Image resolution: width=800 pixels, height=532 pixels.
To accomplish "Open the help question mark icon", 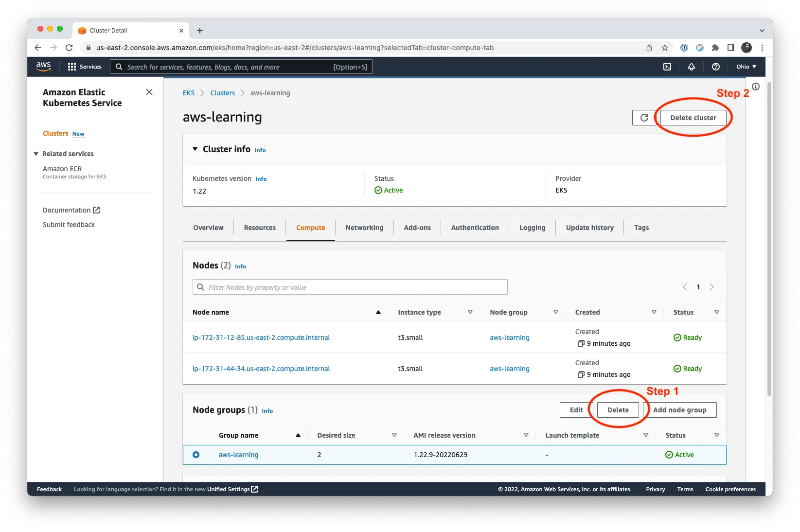I will (715, 67).
